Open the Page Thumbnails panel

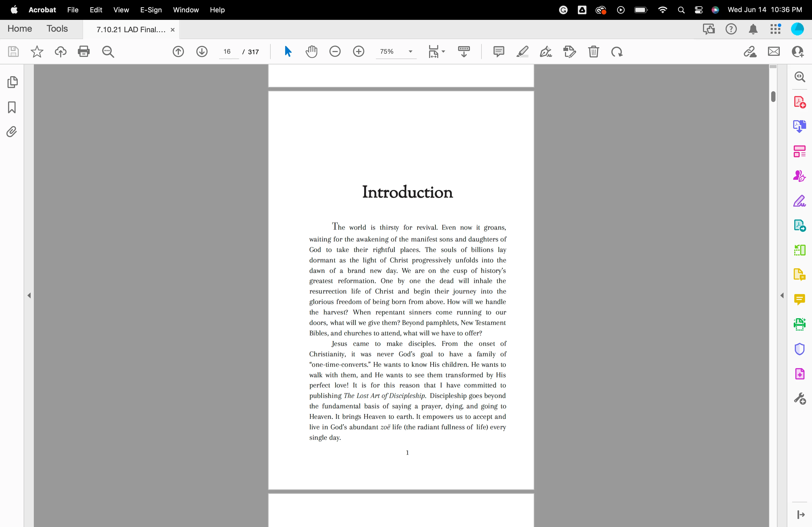12,82
